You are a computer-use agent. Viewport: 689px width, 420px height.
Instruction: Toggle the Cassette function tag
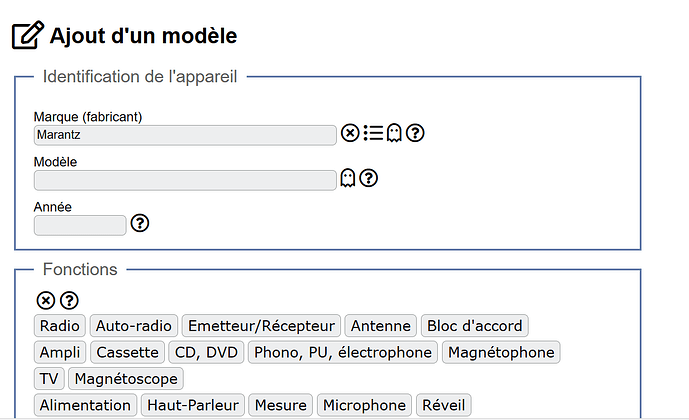[127, 352]
